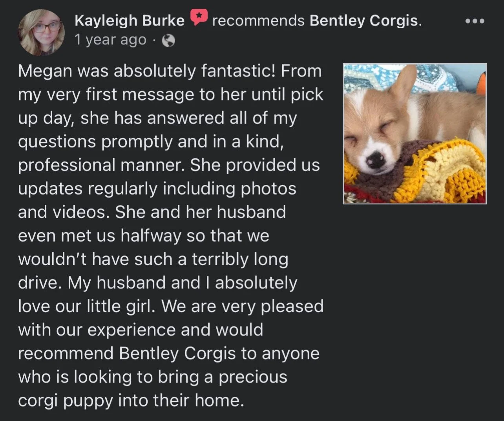Viewport: 504px width, 421px height.
Task: Expand more actions with the ellipsis icon
Action: 475,21
